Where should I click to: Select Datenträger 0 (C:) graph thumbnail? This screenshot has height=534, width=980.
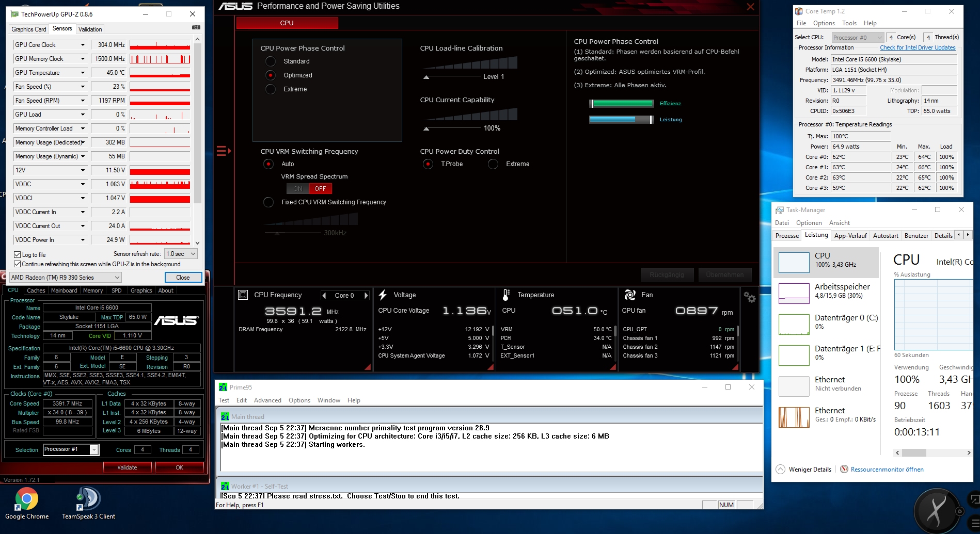coord(794,324)
